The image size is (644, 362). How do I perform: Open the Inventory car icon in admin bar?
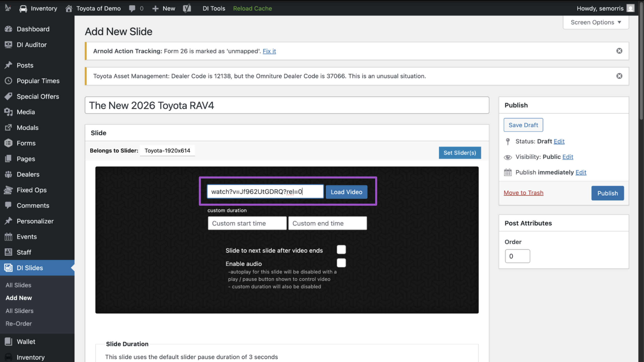(23, 9)
